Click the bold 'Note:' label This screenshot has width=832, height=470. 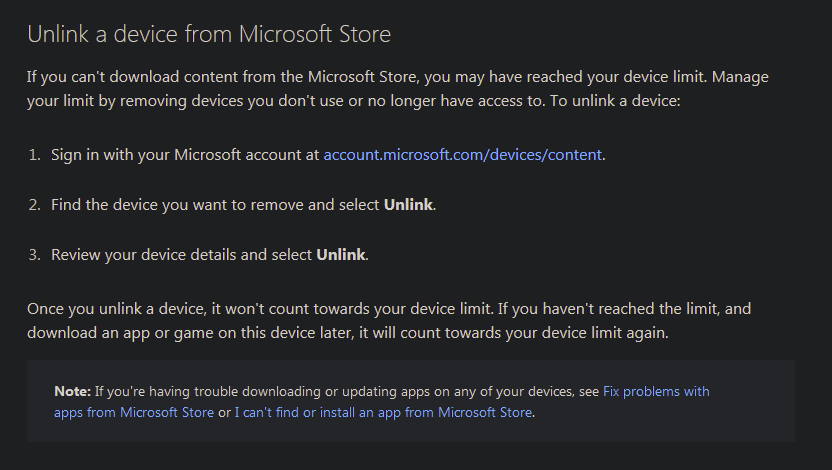(x=73, y=391)
